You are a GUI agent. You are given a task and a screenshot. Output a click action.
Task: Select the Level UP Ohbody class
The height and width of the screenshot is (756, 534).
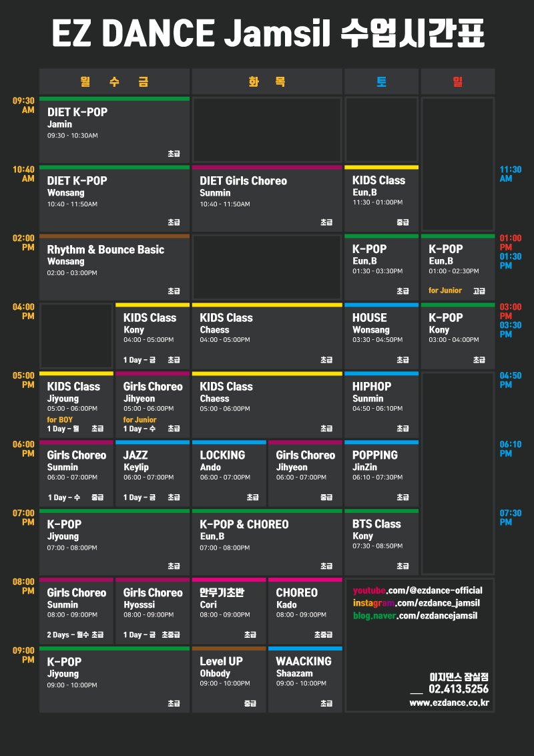(229, 680)
